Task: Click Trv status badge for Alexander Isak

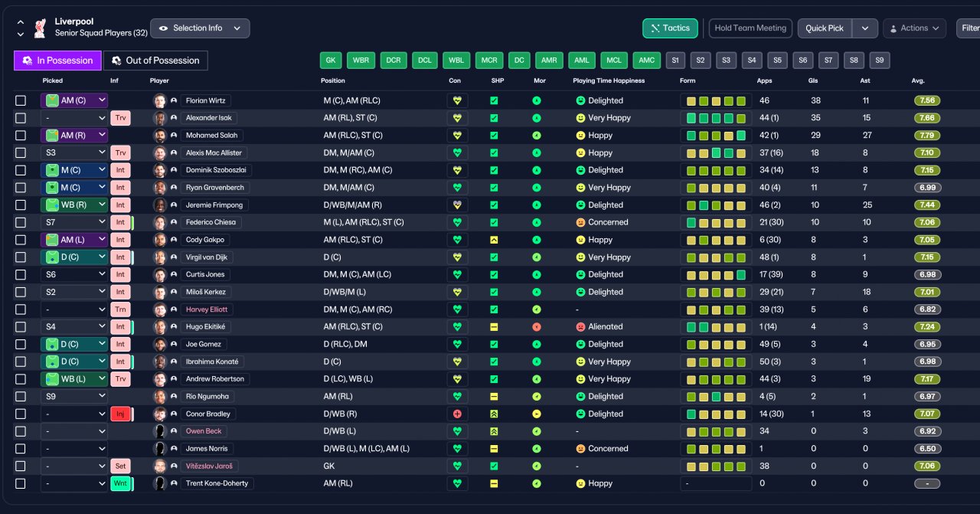Action: coord(120,118)
